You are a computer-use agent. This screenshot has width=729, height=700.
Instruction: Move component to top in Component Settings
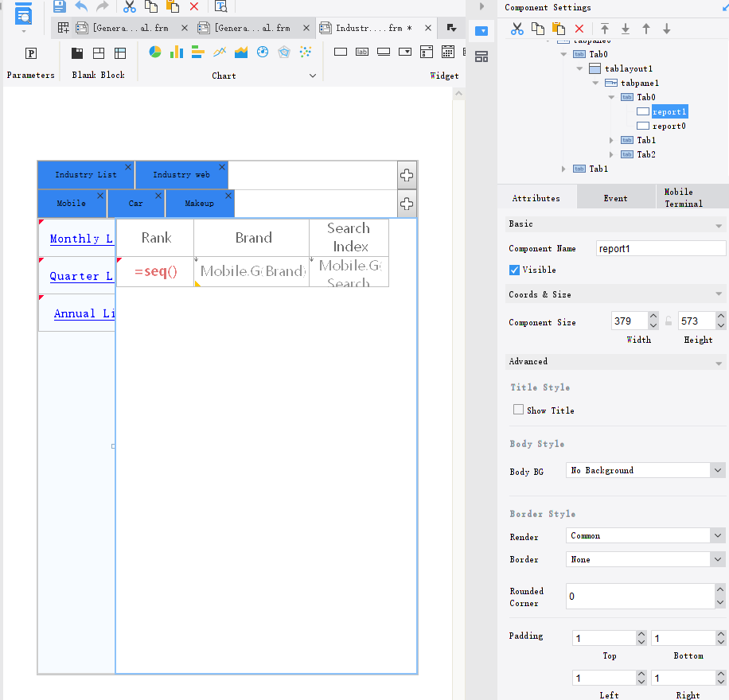(x=604, y=29)
